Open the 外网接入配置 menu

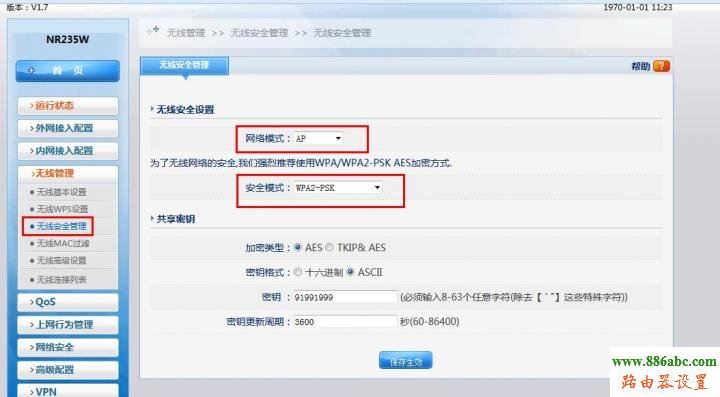pyautogui.click(x=68, y=128)
